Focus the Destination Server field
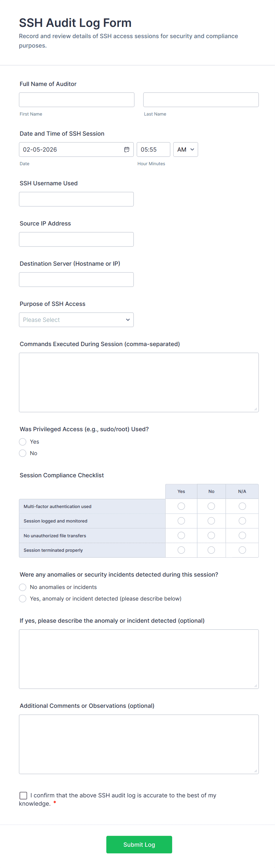Image resolution: width=275 pixels, height=868 pixels. 76,280
